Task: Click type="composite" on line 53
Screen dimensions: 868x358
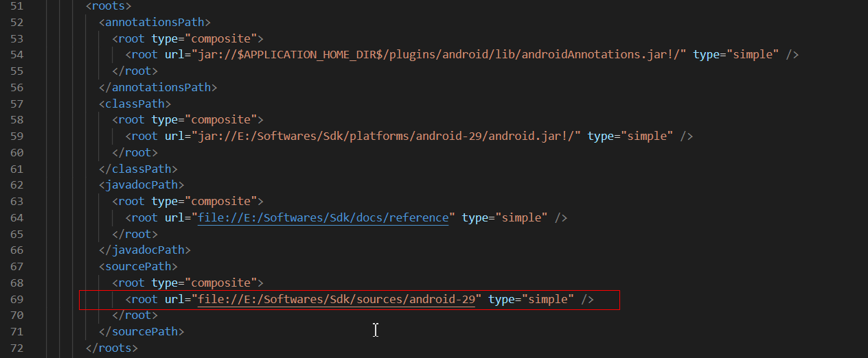Action: pyautogui.click(x=204, y=38)
